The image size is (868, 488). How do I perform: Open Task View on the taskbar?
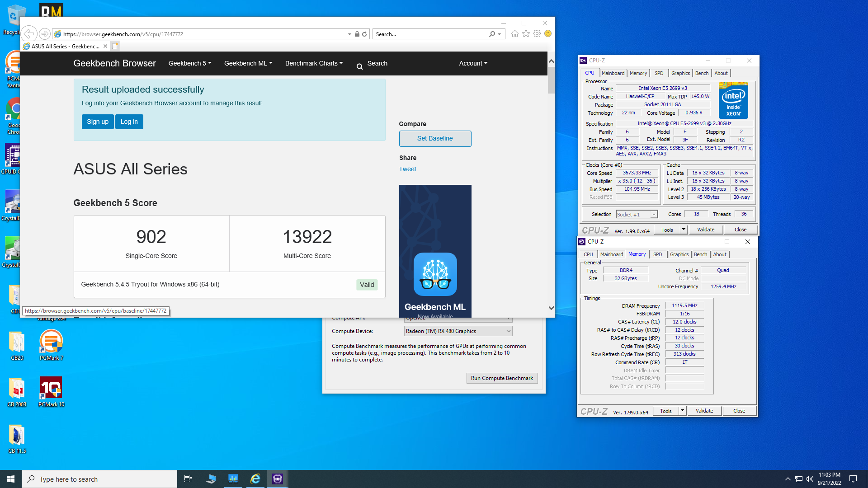click(x=188, y=479)
